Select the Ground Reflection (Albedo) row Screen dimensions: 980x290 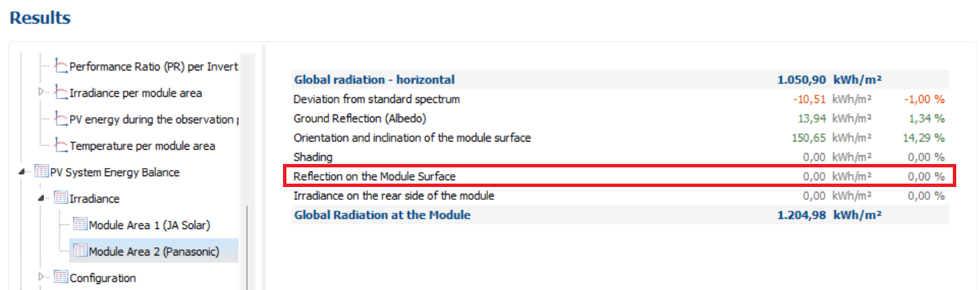(x=620, y=119)
